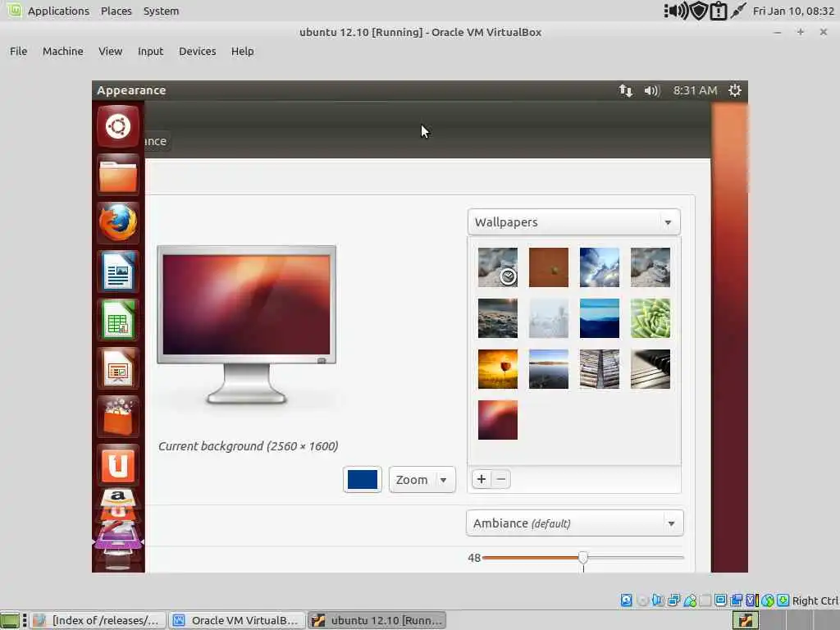The width and height of the screenshot is (840, 630).
Task: Click the plus button to add wallpaper
Action: point(481,479)
